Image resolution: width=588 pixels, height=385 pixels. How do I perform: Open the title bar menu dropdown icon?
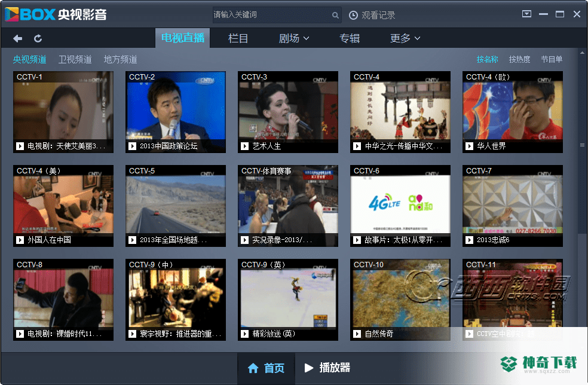(x=526, y=14)
